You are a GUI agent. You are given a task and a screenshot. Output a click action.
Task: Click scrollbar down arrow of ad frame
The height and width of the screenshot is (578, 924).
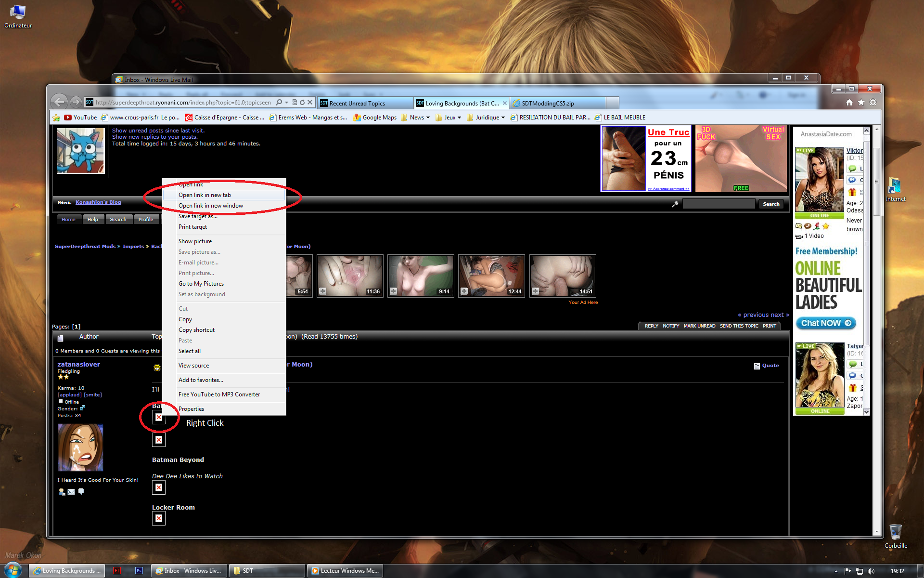pos(866,412)
